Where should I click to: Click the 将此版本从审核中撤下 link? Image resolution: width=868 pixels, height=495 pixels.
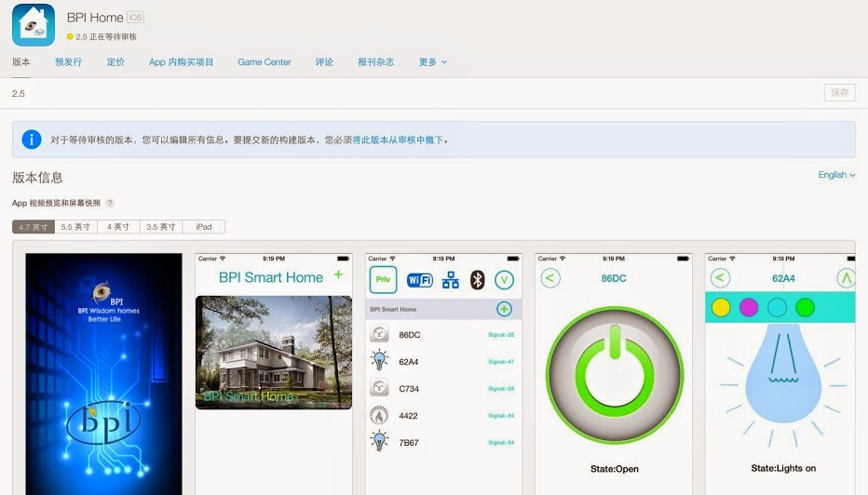click(x=398, y=140)
